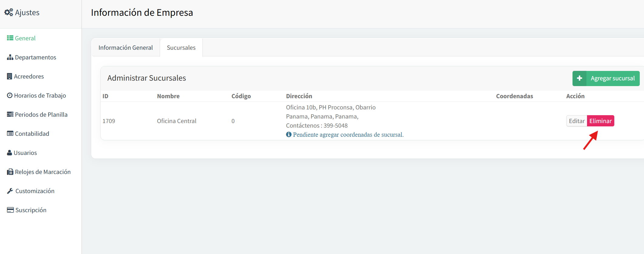Click the Ajustes gears icon
The height and width of the screenshot is (254, 644).
click(x=8, y=12)
